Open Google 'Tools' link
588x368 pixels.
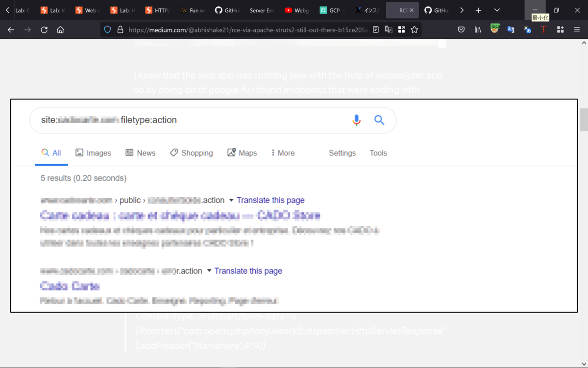click(378, 153)
